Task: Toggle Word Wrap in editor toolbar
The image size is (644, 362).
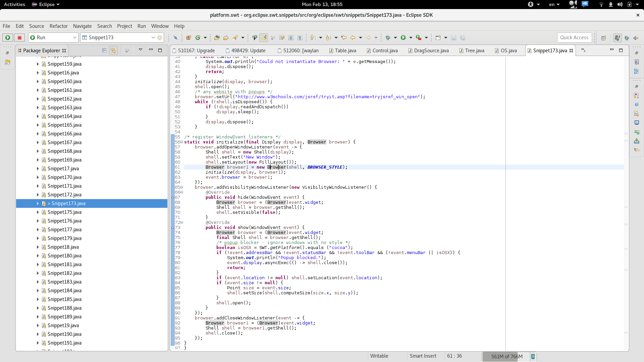Action: tap(282, 38)
